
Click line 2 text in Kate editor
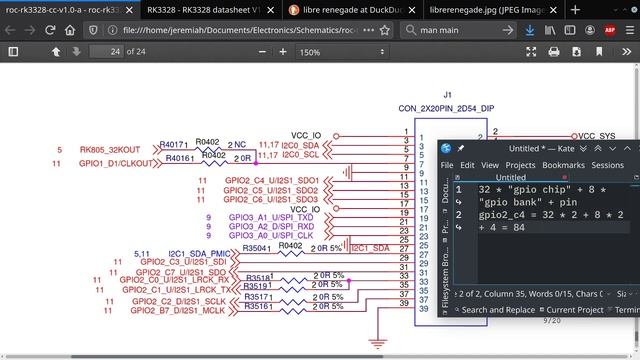pos(551,221)
